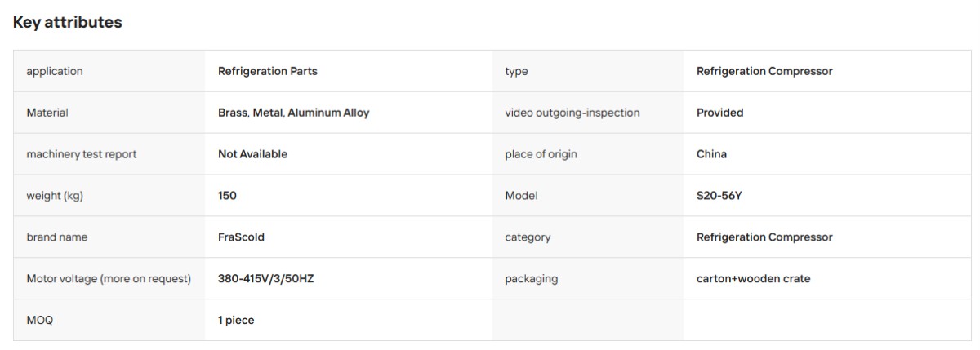The height and width of the screenshot is (350, 980).
Task: Select the FraScold brand name value
Action: 241,237
